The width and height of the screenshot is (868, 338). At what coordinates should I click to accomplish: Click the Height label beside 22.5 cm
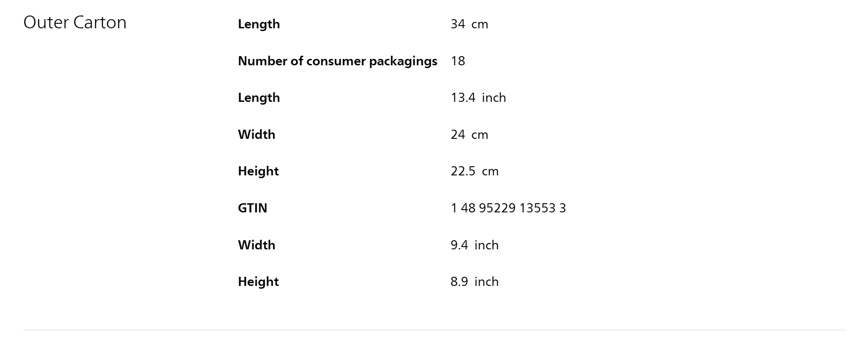[258, 171]
